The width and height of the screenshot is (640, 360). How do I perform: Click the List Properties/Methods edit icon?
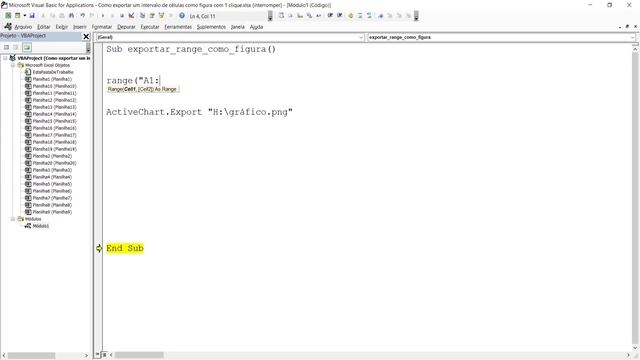click(281, 16)
